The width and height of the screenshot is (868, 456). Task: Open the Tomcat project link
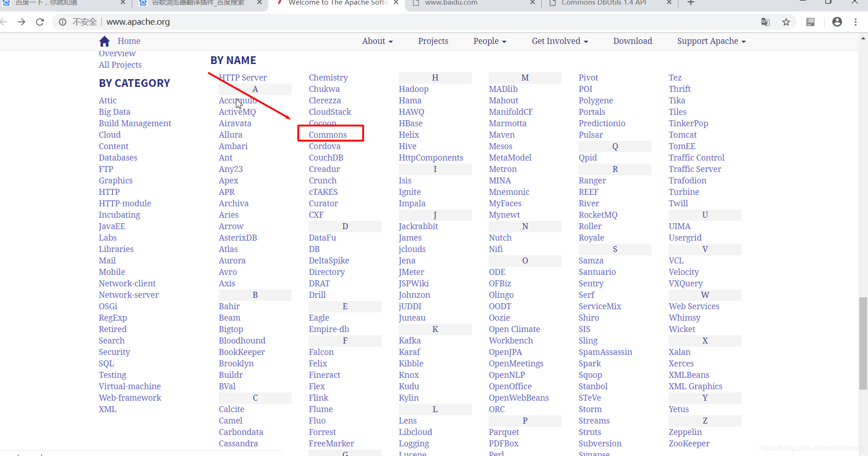(683, 135)
